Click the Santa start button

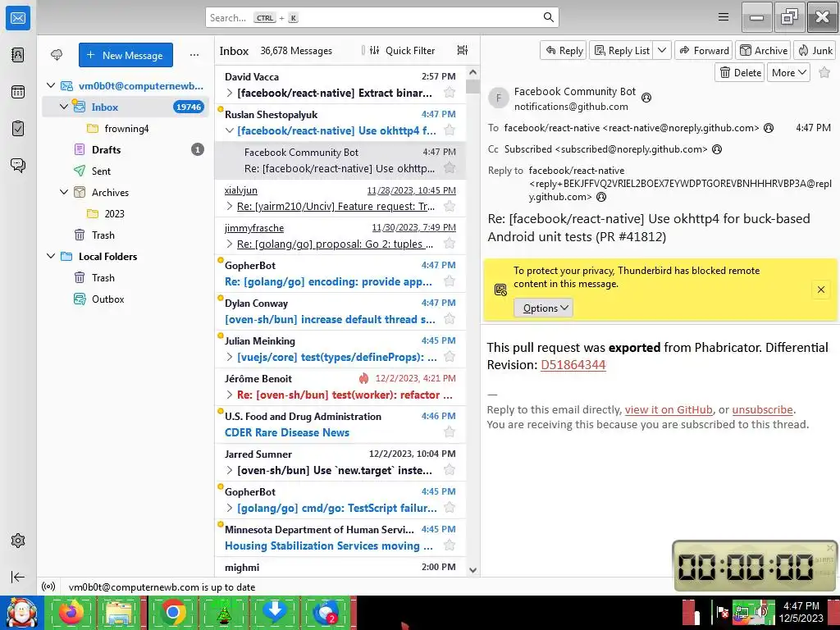(22, 612)
